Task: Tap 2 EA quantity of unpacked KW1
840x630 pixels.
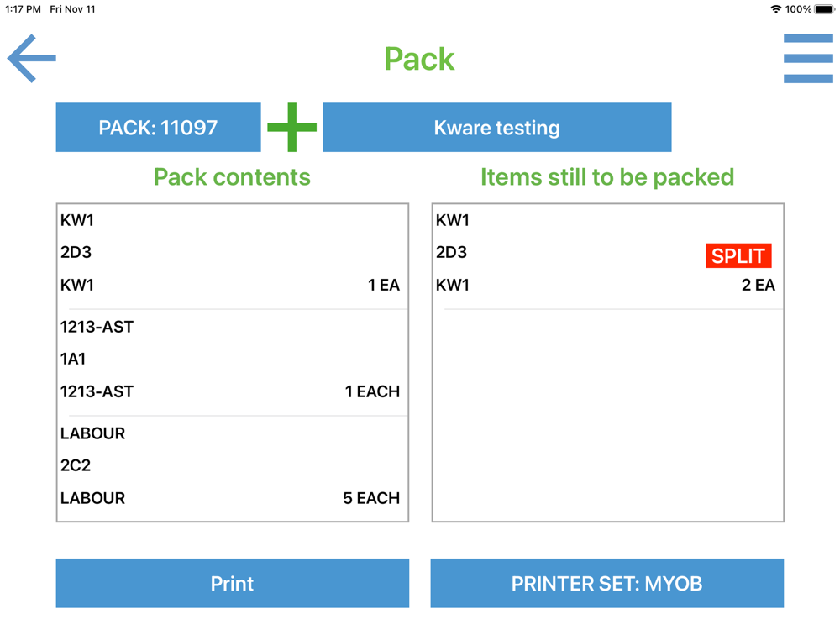Action: (x=758, y=286)
